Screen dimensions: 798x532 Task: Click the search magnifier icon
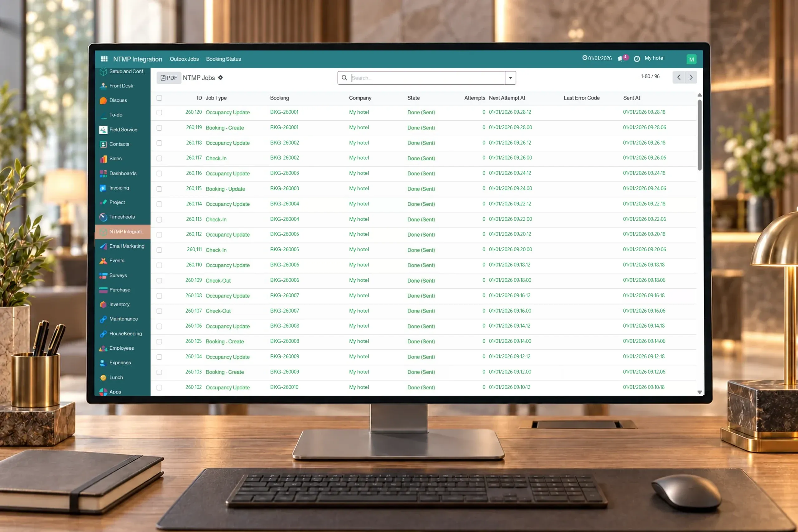[x=344, y=78]
